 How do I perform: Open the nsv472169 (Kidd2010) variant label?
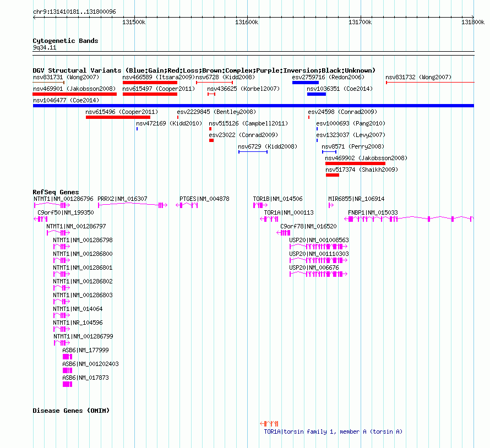(x=169, y=123)
